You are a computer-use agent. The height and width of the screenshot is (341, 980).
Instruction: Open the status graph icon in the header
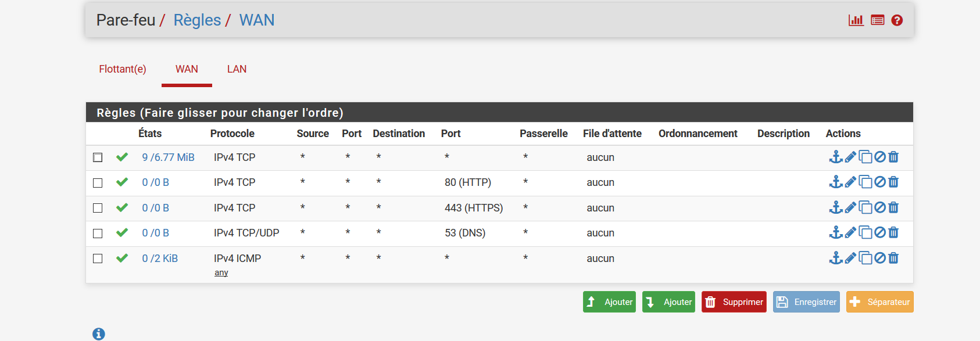[856, 20]
